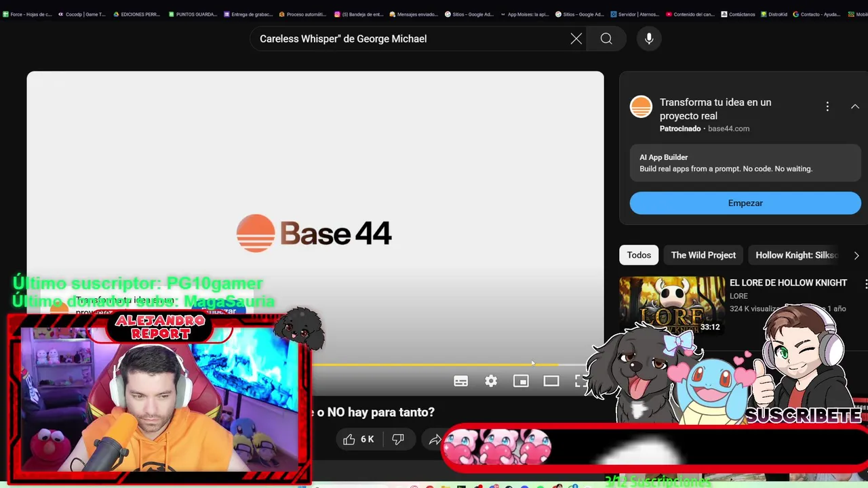Open the Contenido del canal bookmark
868x488 pixels.
click(x=690, y=14)
